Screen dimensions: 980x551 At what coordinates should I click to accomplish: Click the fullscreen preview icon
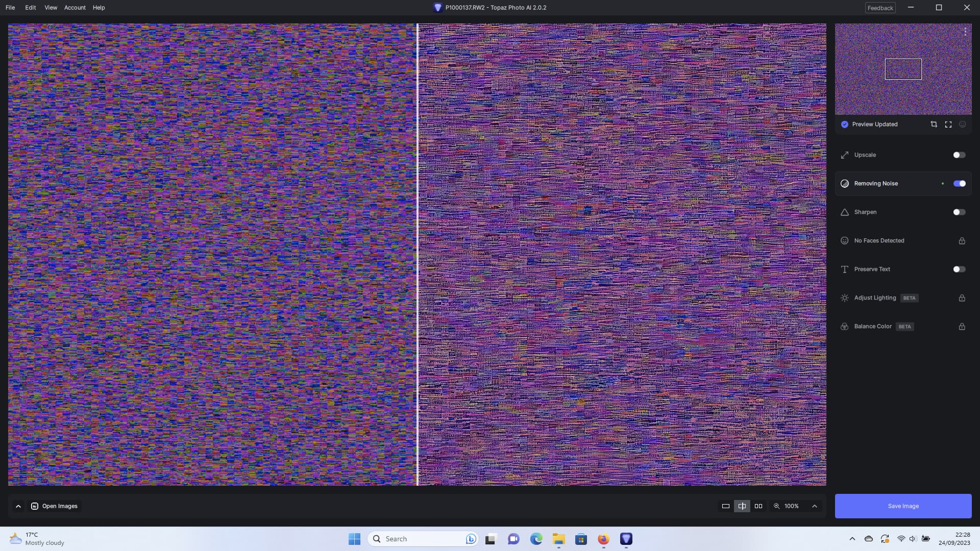(x=948, y=124)
